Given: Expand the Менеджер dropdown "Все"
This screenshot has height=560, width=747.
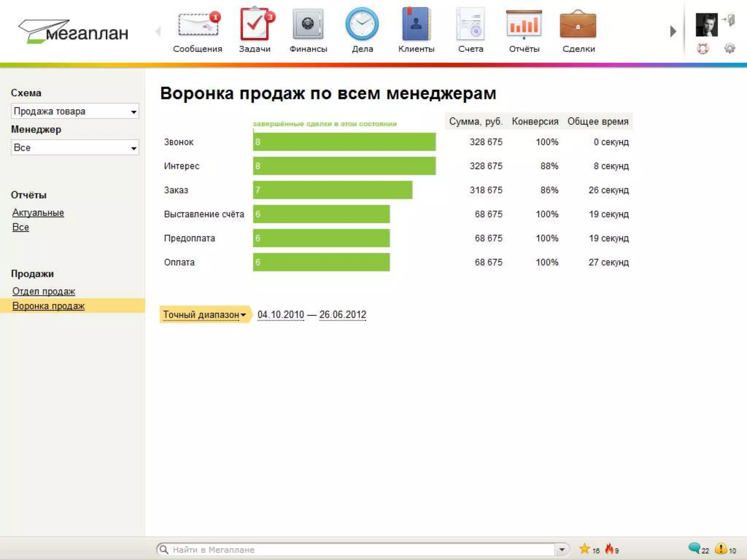Looking at the screenshot, I should click(75, 148).
